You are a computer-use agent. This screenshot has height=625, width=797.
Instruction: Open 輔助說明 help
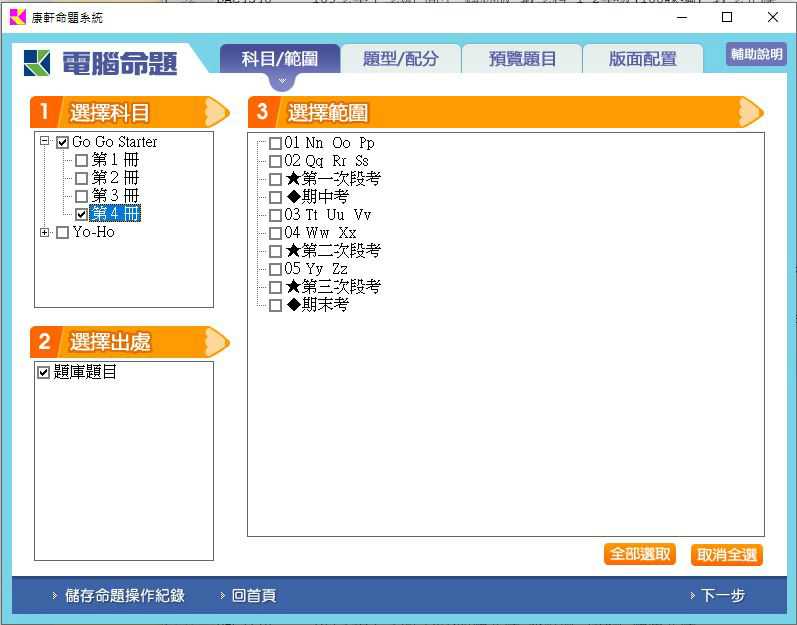[x=756, y=54]
